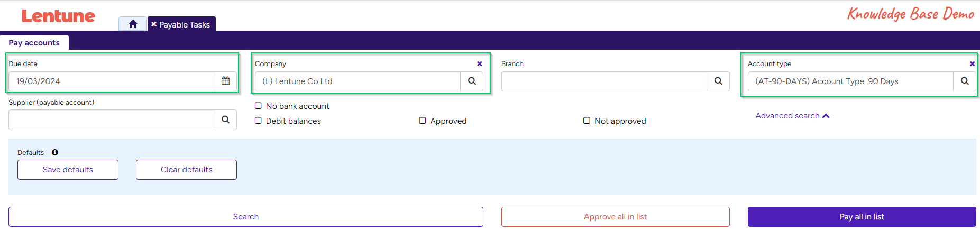The width and height of the screenshot is (980, 229).
Task: Click the Company search magnifier icon
Action: [x=472, y=81]
